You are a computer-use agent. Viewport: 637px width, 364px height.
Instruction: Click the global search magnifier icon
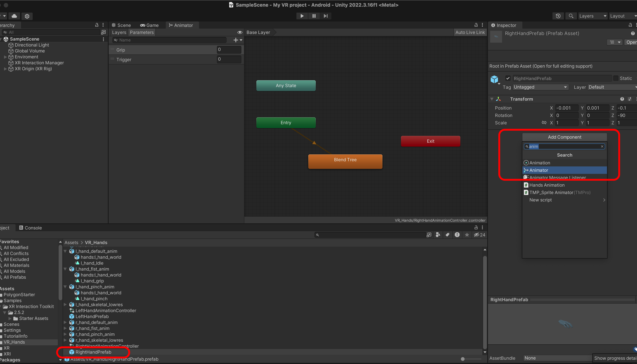coord(571,16)
